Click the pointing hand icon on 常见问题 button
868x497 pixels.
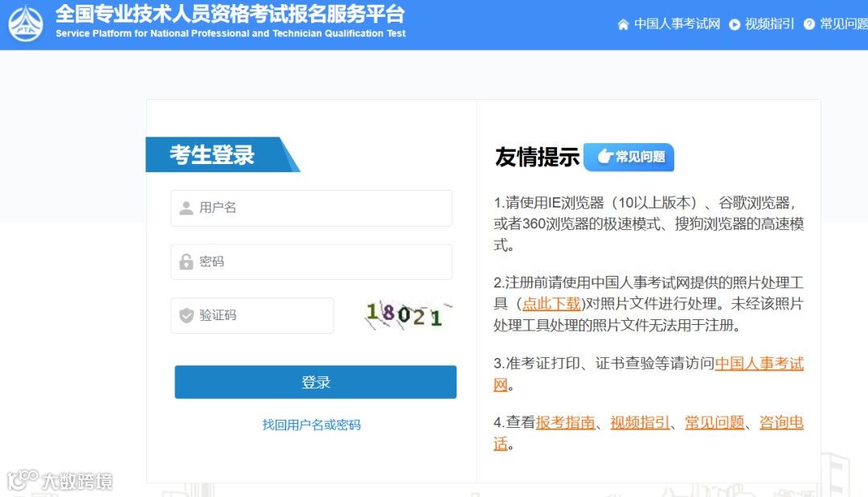pos(605,156)
